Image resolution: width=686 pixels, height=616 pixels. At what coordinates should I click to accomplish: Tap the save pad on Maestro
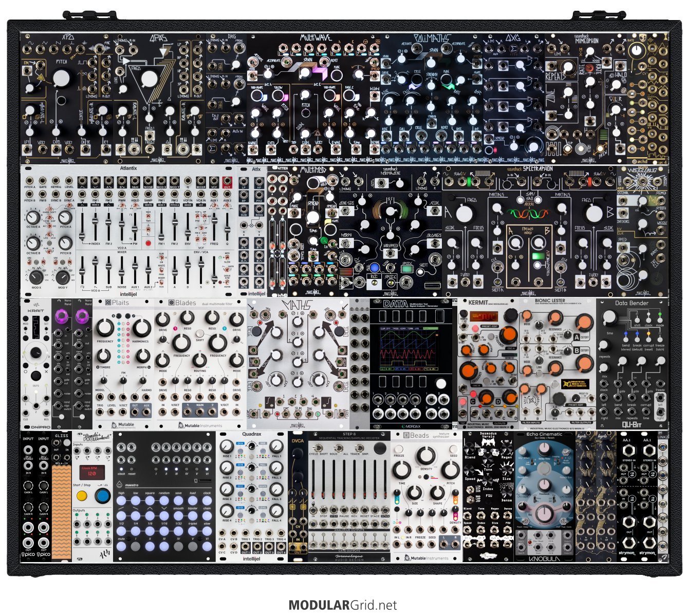tap(179, 501)
